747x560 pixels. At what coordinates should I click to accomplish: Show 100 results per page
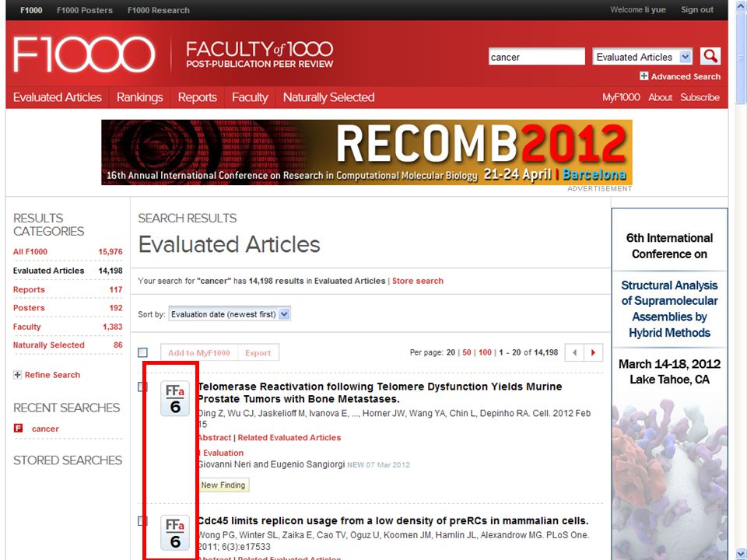[x=485, y=352]
